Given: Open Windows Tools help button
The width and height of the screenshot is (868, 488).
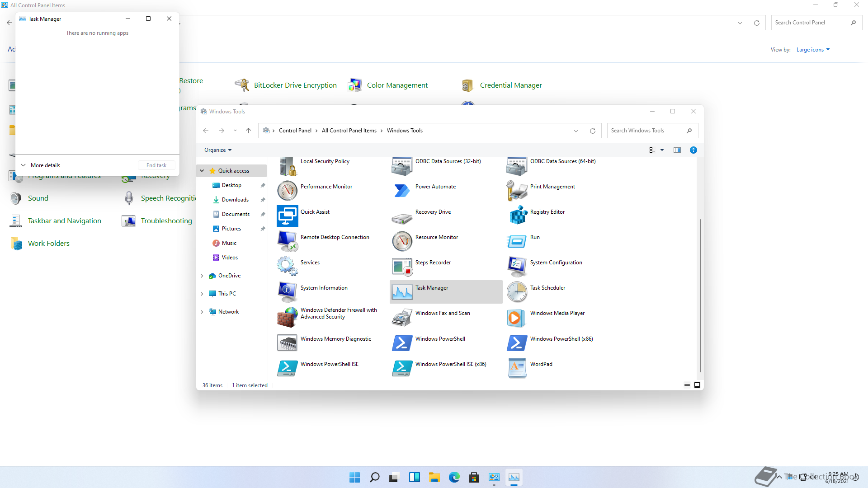Looking at the screenshot, I should click(x=693, y=150).
